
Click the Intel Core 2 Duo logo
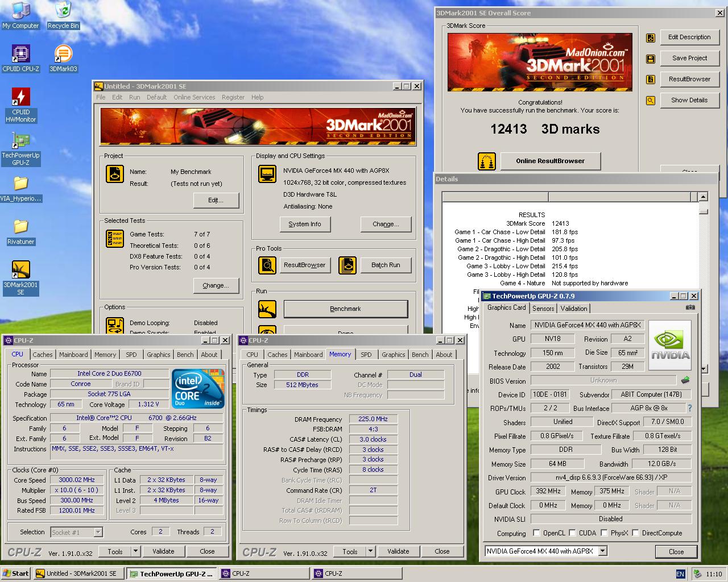coord(198,389)
